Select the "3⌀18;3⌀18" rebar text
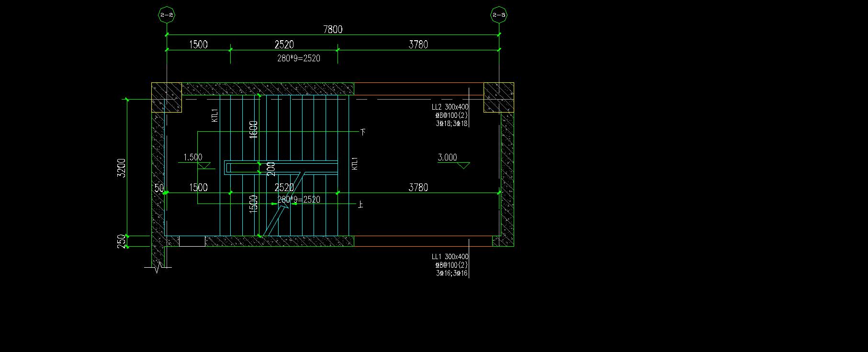Screen dimensions: 868x352 coord(451,124)
